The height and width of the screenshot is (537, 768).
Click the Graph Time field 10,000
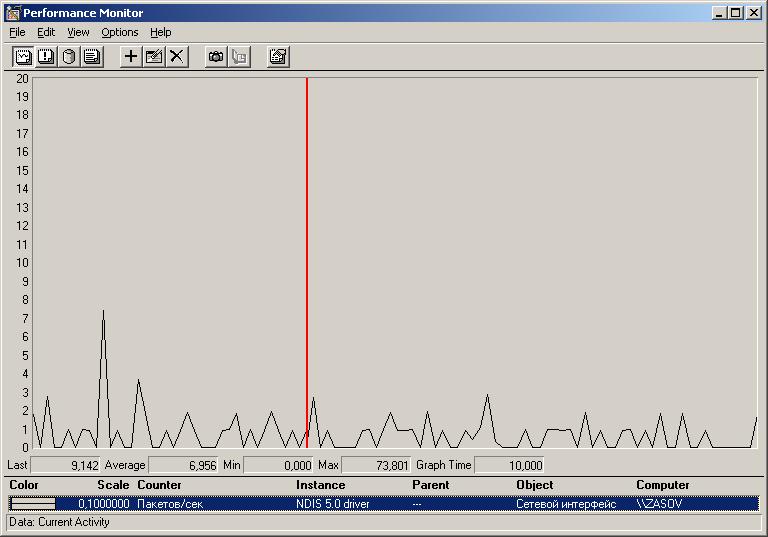click(509, 465)
